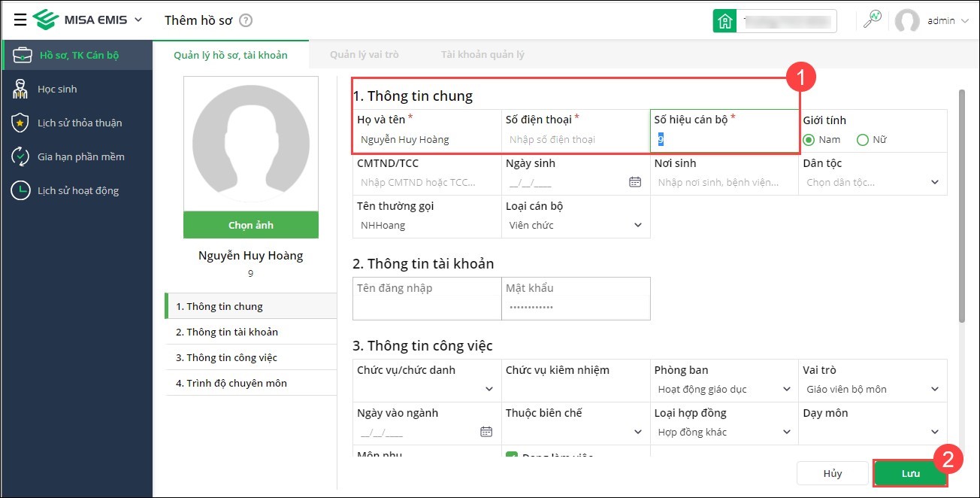The width and height of the screenshot is (980, 498).
Task: Switch to the Tài khoản quản lý tab
Action: coord(482,55)
